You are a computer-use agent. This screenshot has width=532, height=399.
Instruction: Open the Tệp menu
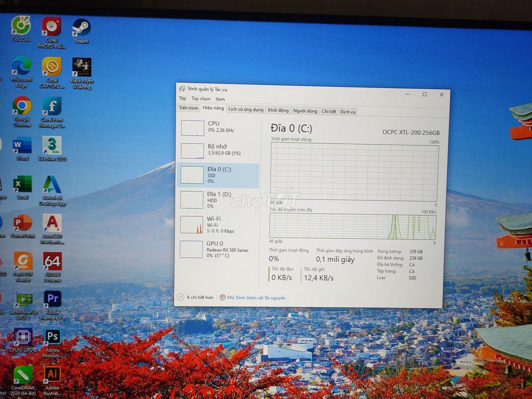183,98
